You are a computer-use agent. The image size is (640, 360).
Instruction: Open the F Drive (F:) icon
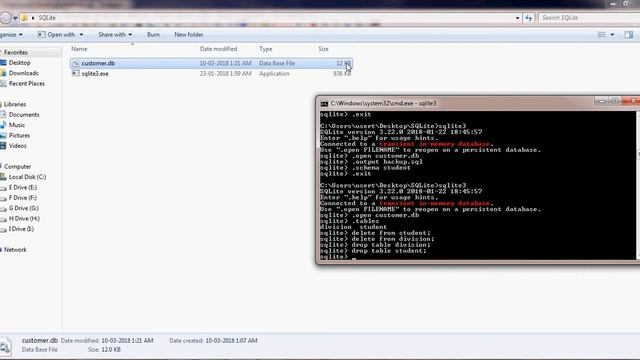pos(3,198)
